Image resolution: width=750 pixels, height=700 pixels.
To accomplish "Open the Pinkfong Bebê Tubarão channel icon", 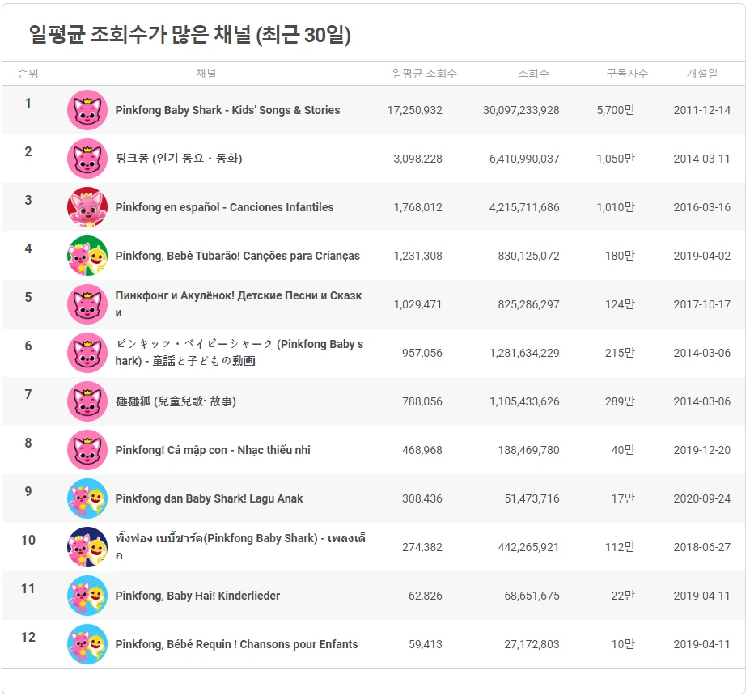I will point(87,255).
